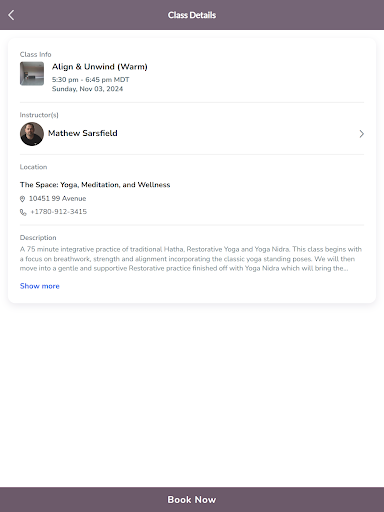This screenshot has height=512, width=384.
Task: Click the class time 5:30 pm - 6:45 pm
Action: click(x=82, y=80)
